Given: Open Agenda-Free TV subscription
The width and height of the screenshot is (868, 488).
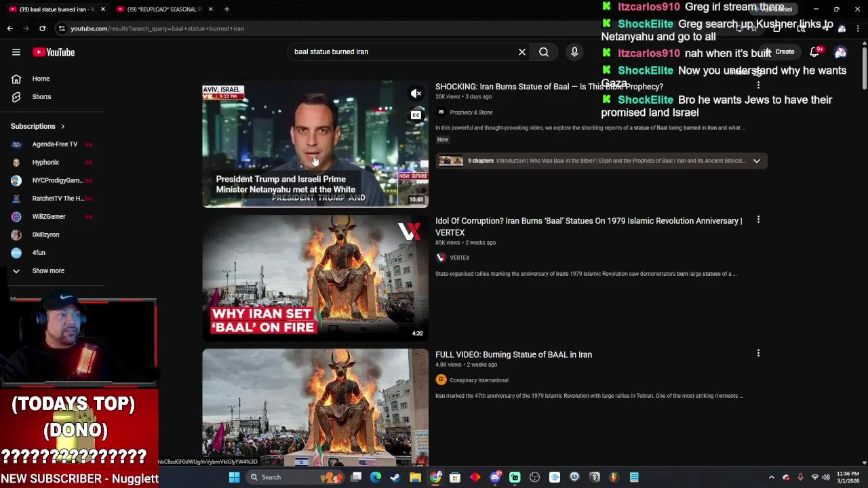Looking at the screenshot, I should coord(54,144).
